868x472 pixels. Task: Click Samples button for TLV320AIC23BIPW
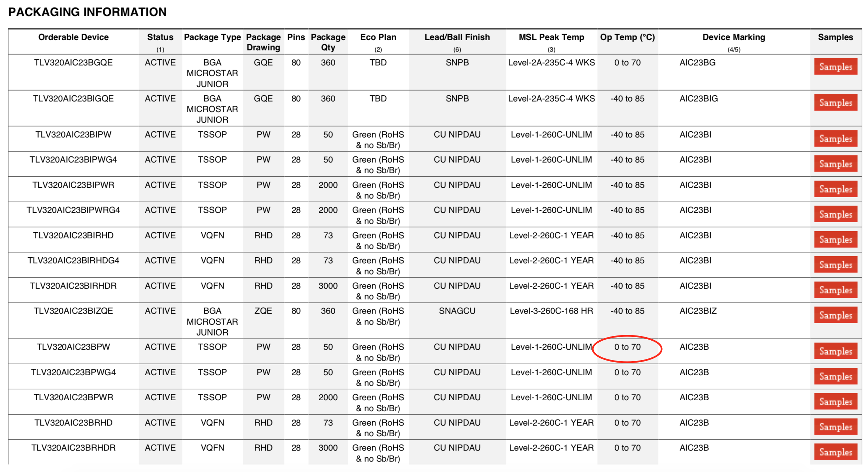[835, 139]
